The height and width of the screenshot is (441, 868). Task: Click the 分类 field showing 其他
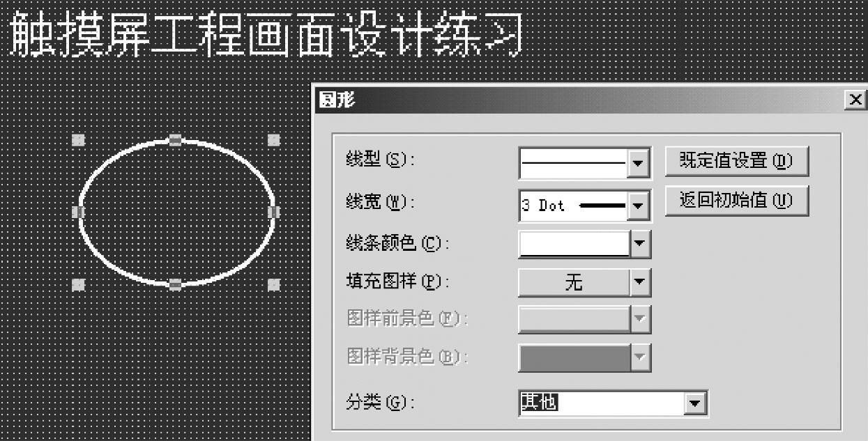602,403
